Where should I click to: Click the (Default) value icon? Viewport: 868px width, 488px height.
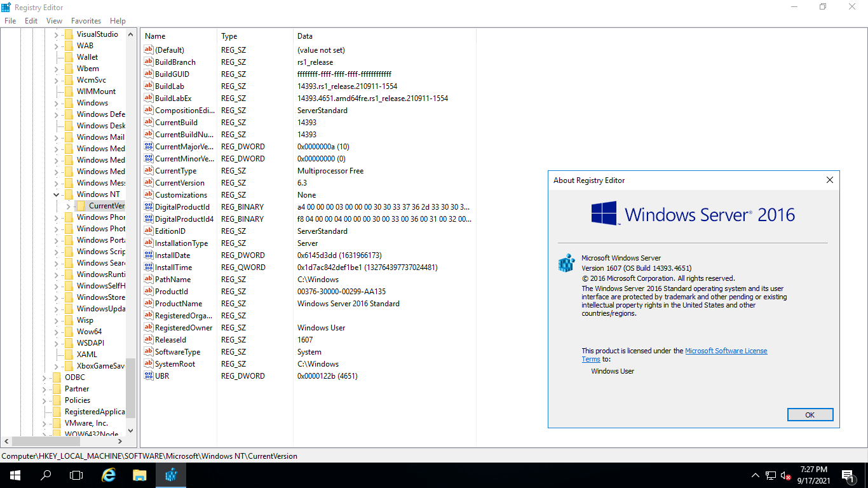pos(149,50)
